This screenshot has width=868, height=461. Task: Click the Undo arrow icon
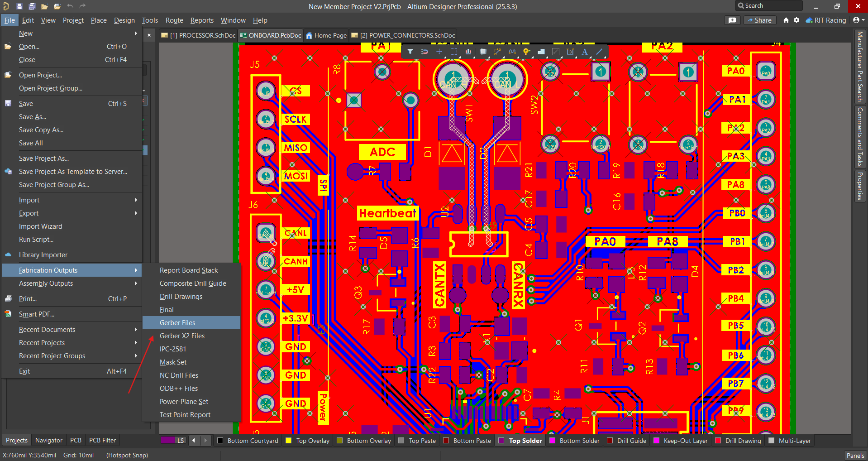click(70, 6)
